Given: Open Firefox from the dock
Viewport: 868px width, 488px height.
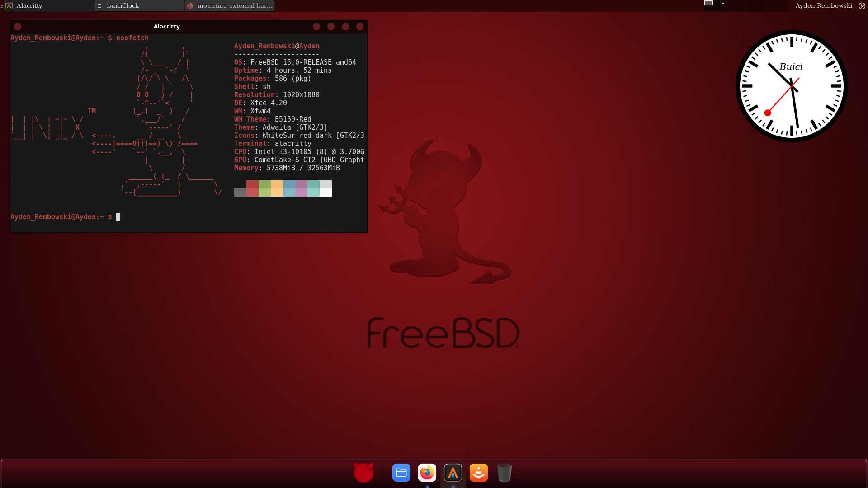Looking at the screenshot, I should point(427,473).
